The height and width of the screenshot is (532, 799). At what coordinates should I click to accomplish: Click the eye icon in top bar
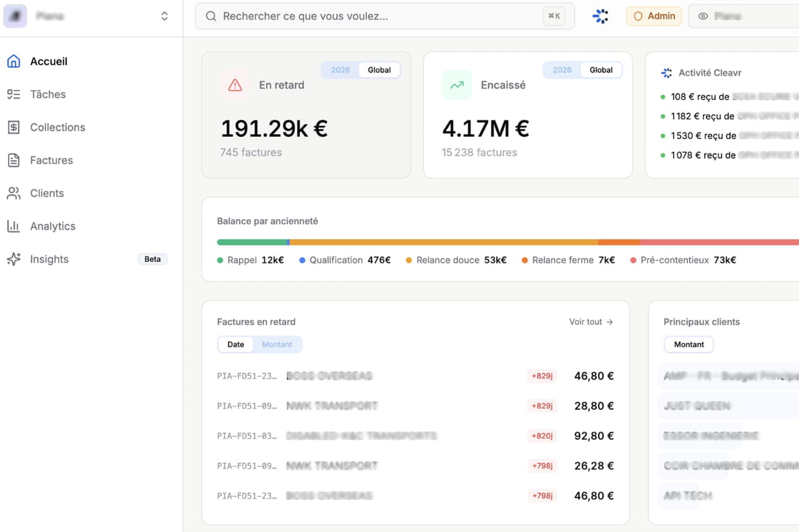point(703,16)
